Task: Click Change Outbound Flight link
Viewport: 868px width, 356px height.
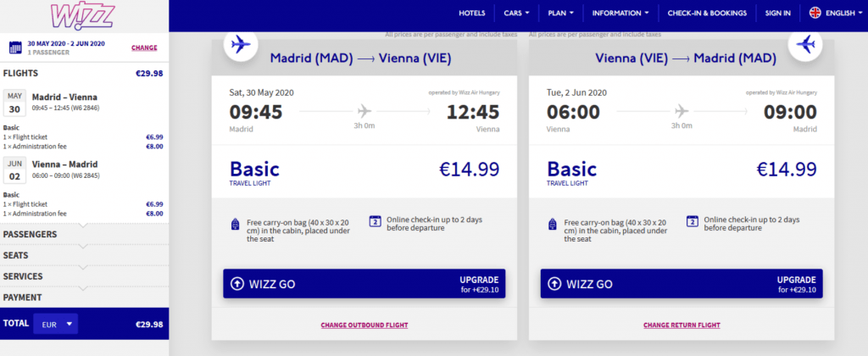Action: click(364, 325)
